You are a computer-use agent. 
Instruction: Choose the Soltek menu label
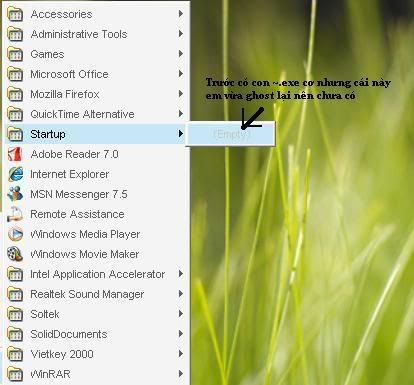tap(45, 314)
